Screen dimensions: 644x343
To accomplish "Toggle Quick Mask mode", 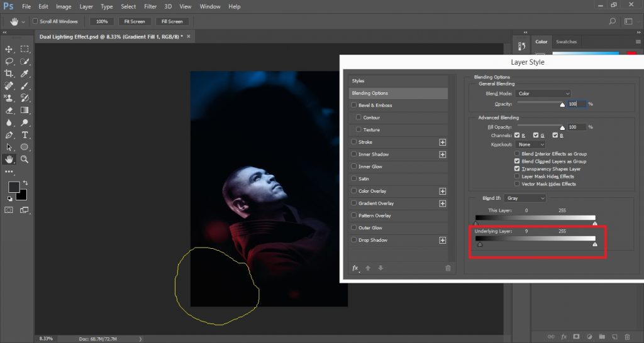I will pos(9,210).
